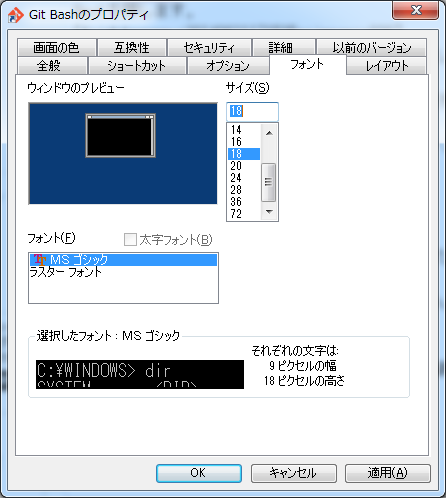Click the キャンセル button

(293, 473)
